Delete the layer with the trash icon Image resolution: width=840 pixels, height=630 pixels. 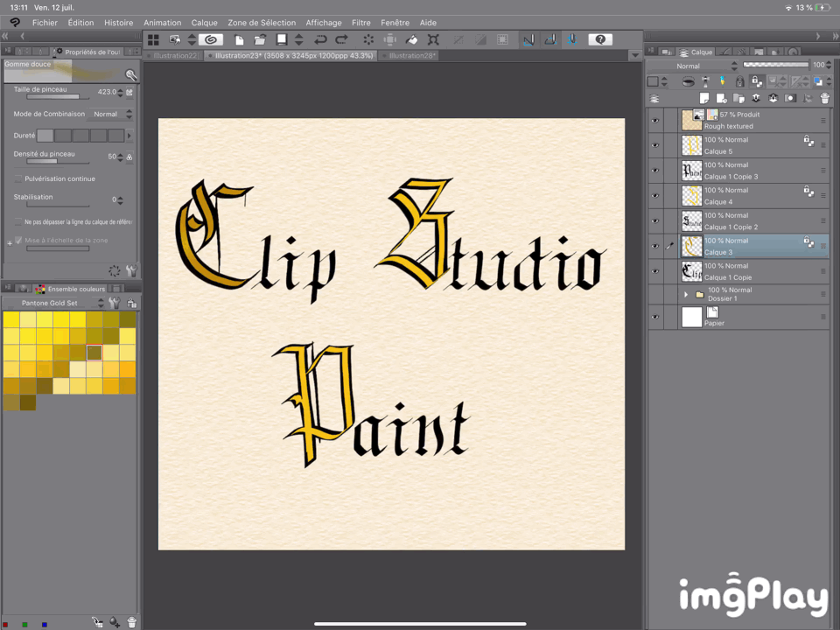[824, 98]
